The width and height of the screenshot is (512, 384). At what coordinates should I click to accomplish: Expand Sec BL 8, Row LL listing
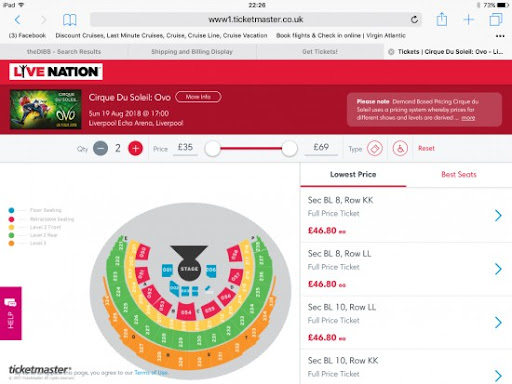406,269
